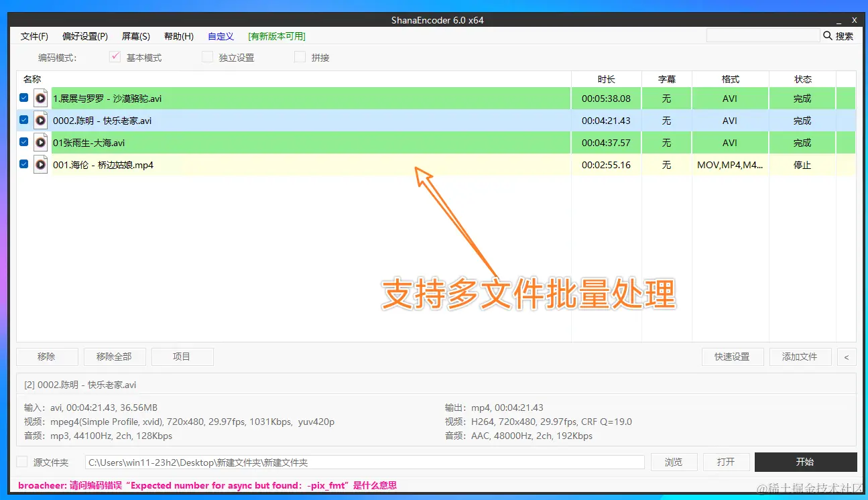Click the play icon for 桥边姑娘.mp4
868x500 pixels.
[x=41, y=165]
